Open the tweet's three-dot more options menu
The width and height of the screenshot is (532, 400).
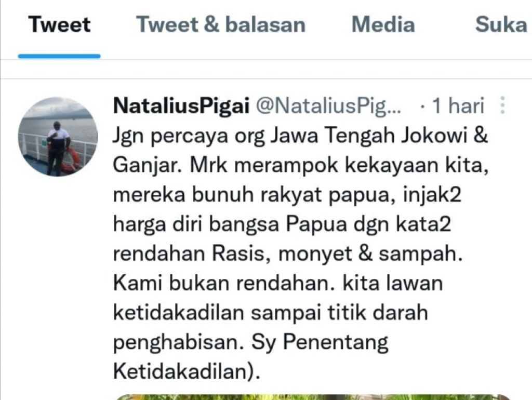pyautogui.click(x=503, y=105)
